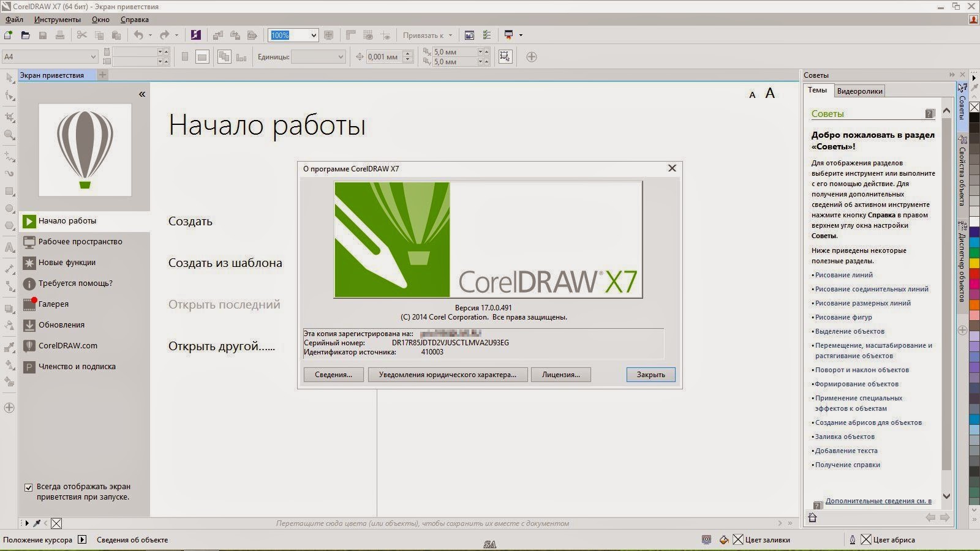
Task: Click the Open folder toolbar icon
Action: point(26,36)
